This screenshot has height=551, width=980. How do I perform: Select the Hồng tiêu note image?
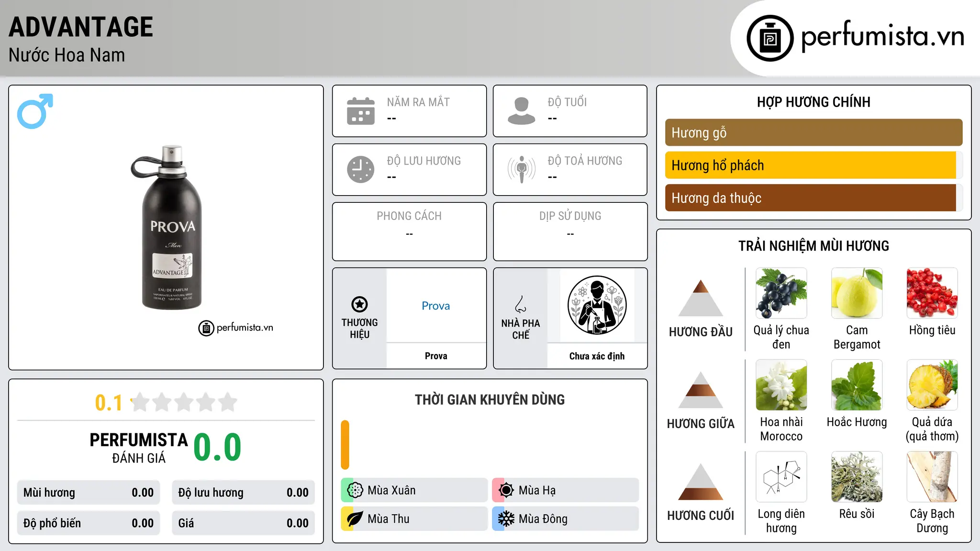pos(932,293)
